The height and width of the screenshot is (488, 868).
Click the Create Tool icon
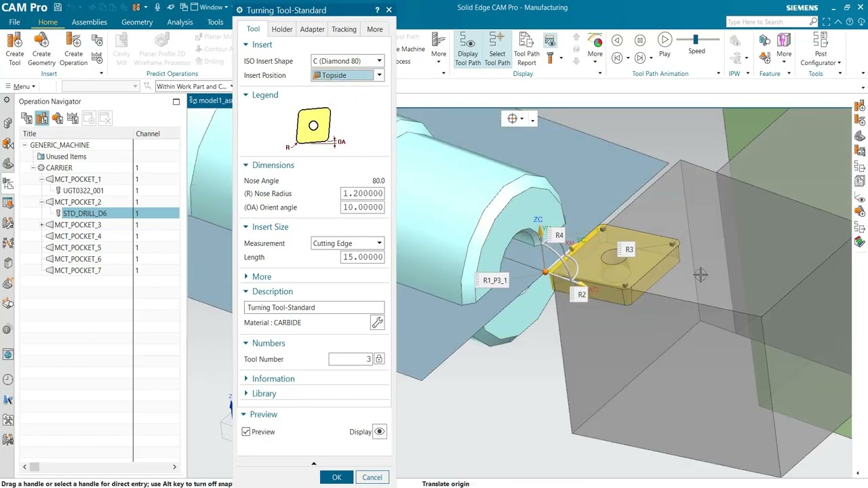pos(14,49)
